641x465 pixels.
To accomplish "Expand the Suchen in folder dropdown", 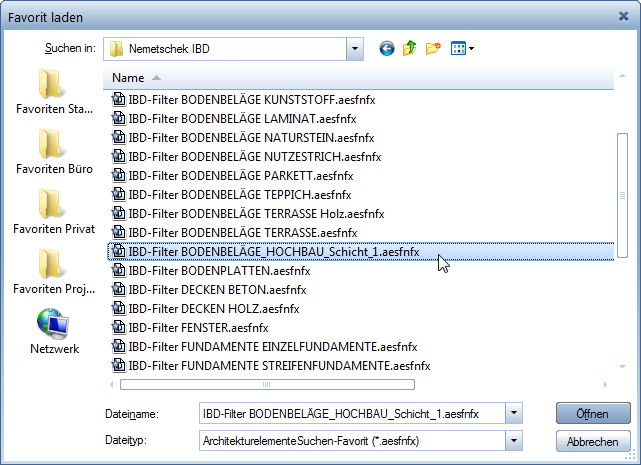I will click(355, 49).
